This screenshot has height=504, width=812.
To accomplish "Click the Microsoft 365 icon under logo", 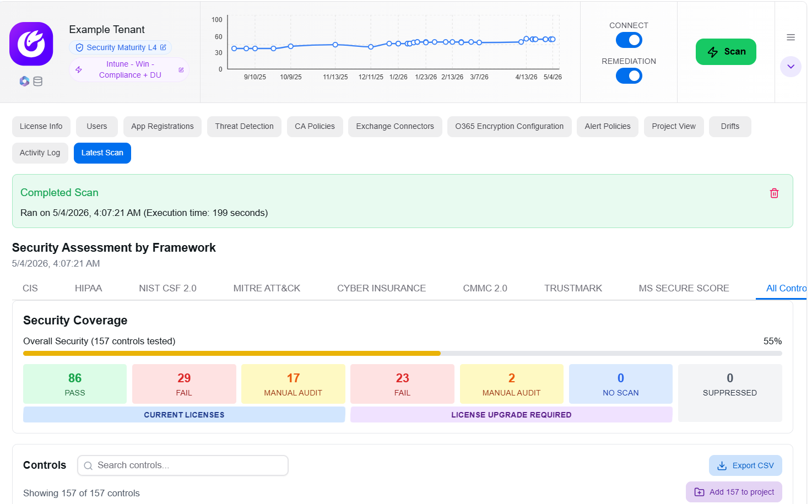I will 24,82.
